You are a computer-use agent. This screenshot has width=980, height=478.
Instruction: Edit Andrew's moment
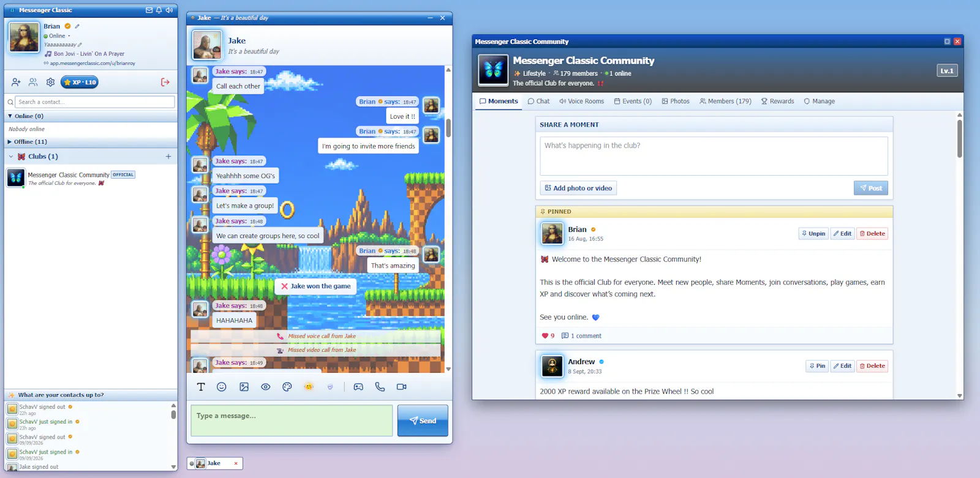pos(842,366)
